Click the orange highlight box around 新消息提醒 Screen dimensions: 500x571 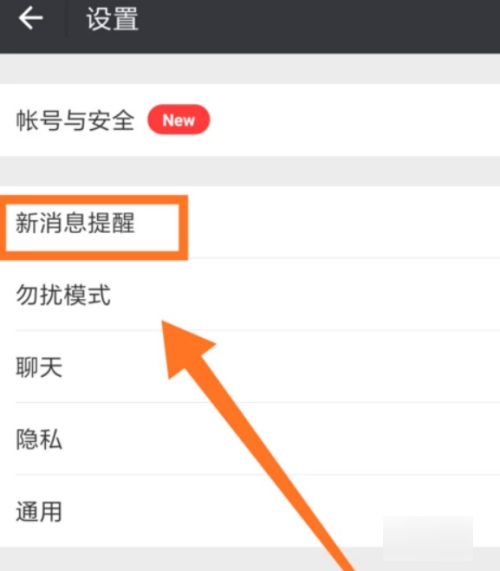[94, 228]
